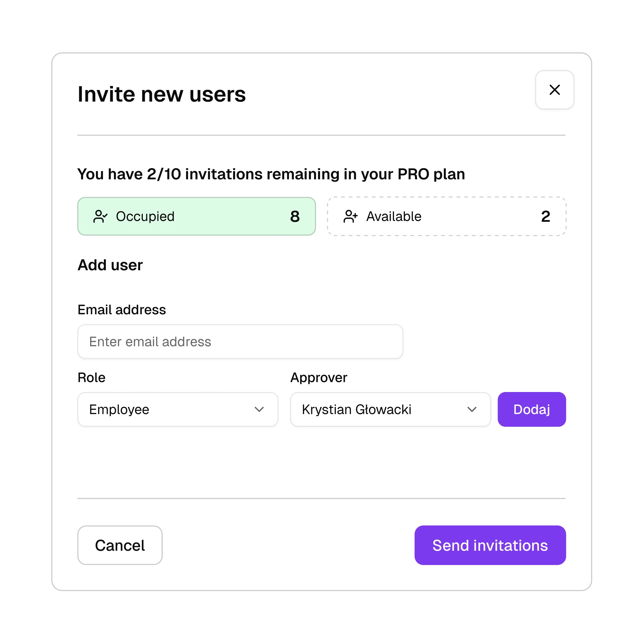Image resolution: width=644 pixels, height=644 pixels.
Task: Click the Available user-plus icon
Action: [x=350, y=216]
